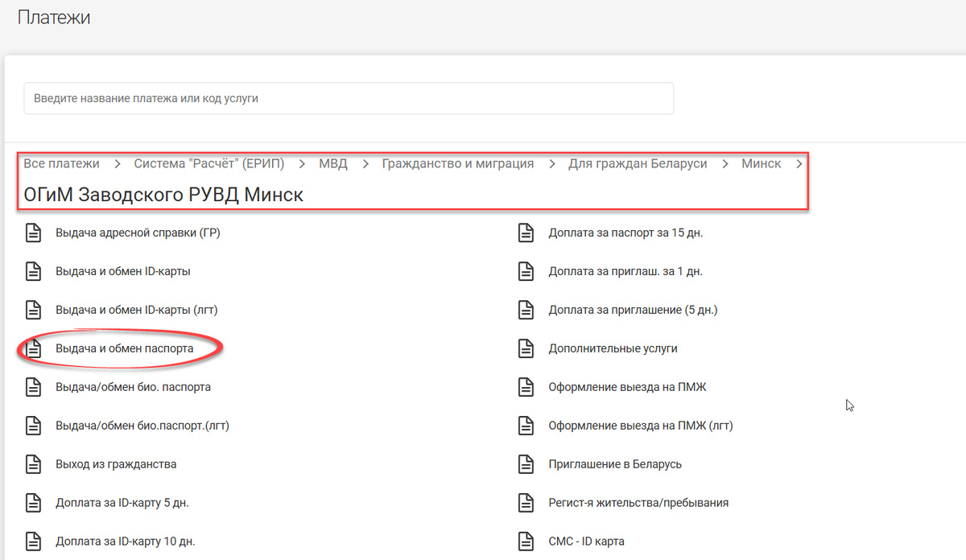Choose Выдача/обмен био.паспорт.(лгт)
This screenshot has height=560, width=966.
(142, 426)
